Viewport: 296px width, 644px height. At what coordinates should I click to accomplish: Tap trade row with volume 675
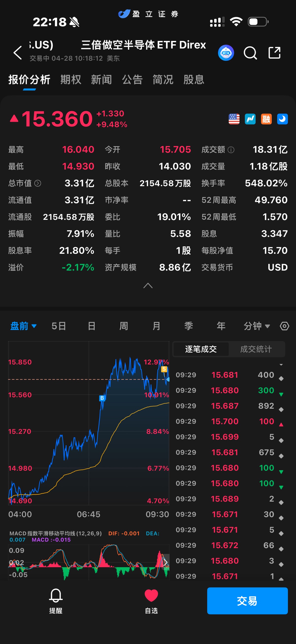pyautogui.click(x=230, y=452)
